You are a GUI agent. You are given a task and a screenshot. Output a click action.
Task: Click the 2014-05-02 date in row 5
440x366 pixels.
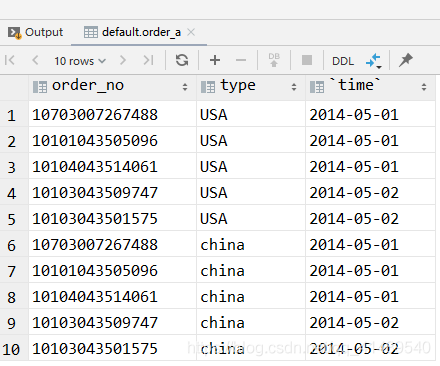[370, 218]
